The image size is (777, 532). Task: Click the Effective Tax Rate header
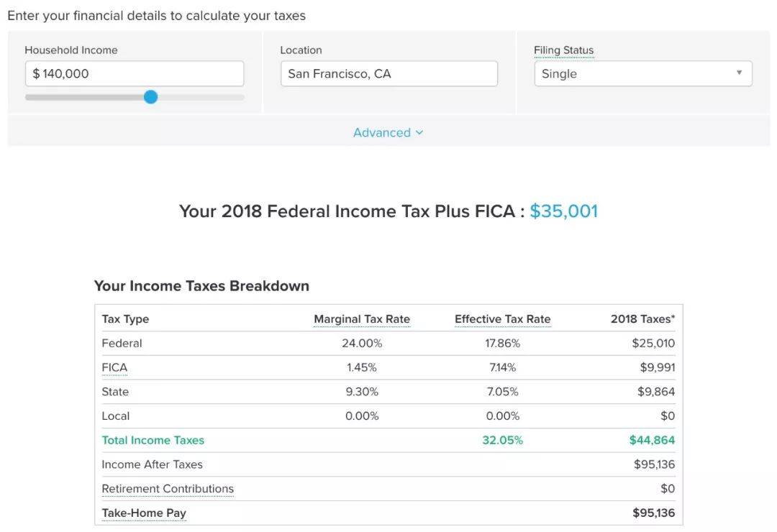point(502,319)
